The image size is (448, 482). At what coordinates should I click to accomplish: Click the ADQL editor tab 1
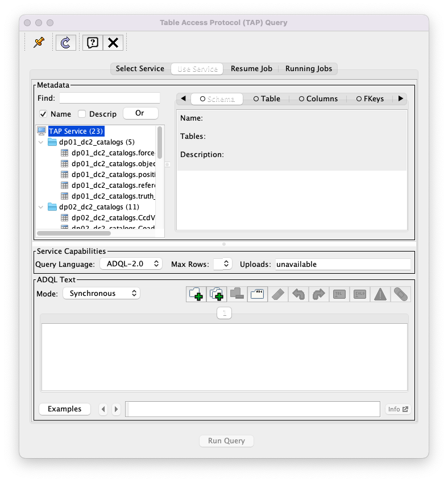click(224, 313)
